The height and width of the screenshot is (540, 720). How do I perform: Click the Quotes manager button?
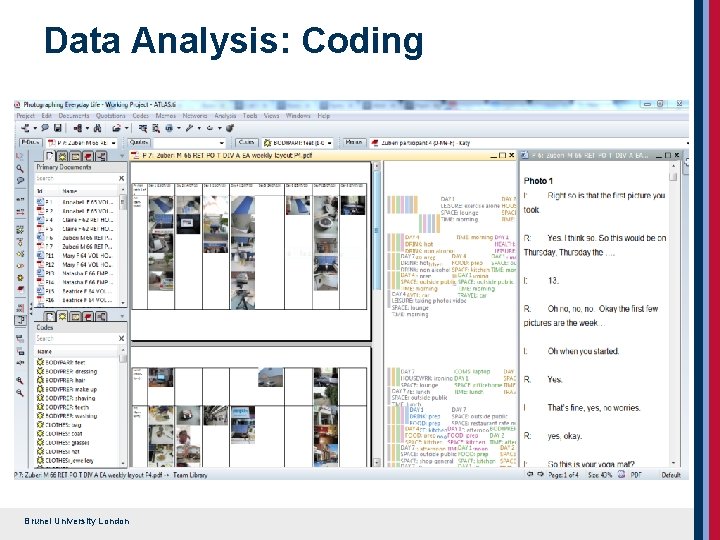pyautogui.click(x=139, y=142)
